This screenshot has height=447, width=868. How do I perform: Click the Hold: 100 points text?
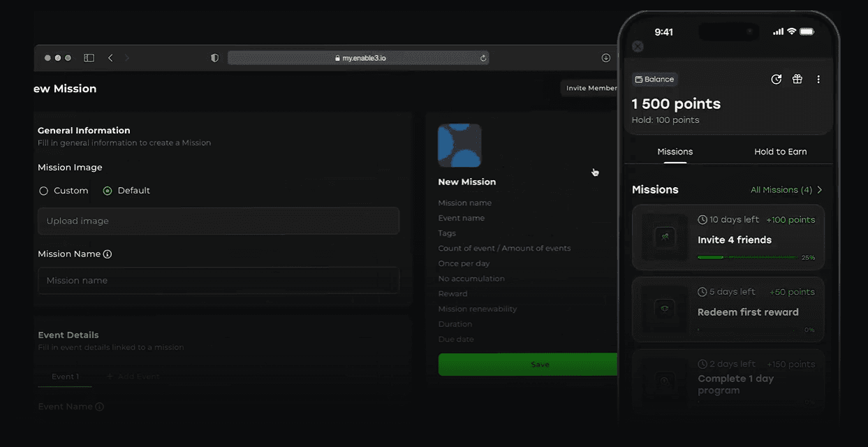tap(665, 120)
